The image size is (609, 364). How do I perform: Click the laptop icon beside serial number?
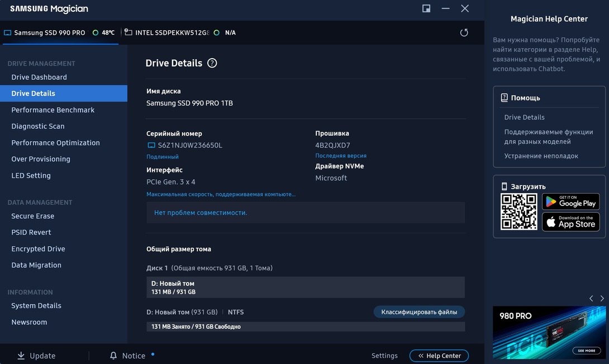tap(151, 145)
